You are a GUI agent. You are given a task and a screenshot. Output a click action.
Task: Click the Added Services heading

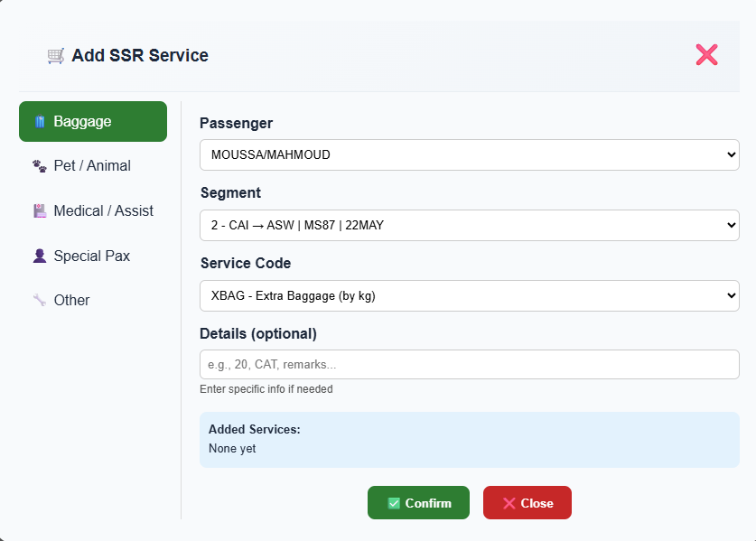tap(254, 429)
